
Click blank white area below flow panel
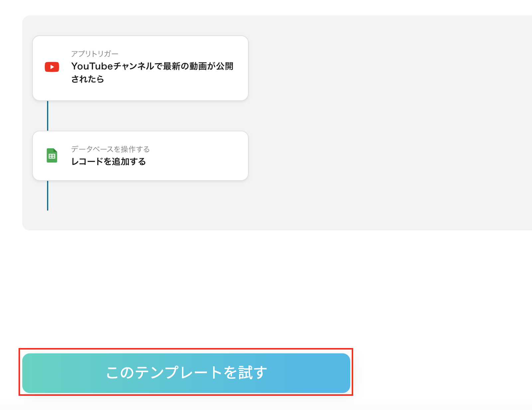266,286
